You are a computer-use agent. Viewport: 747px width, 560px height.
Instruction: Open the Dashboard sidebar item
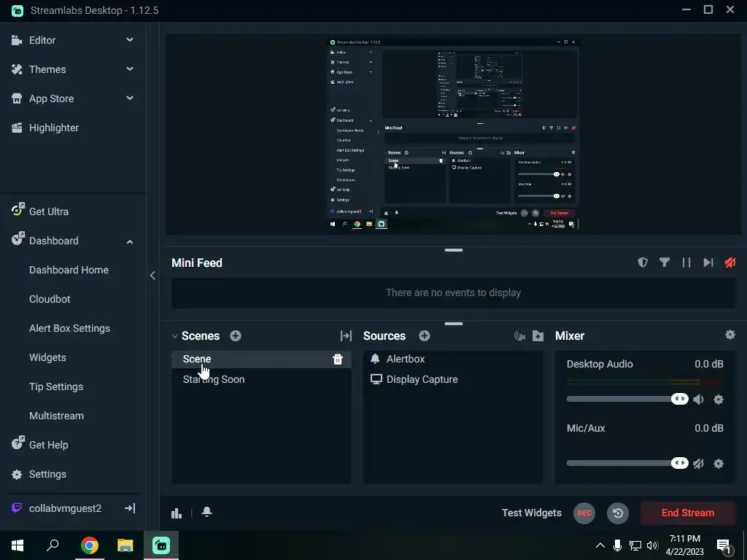[x=53, y=241]
